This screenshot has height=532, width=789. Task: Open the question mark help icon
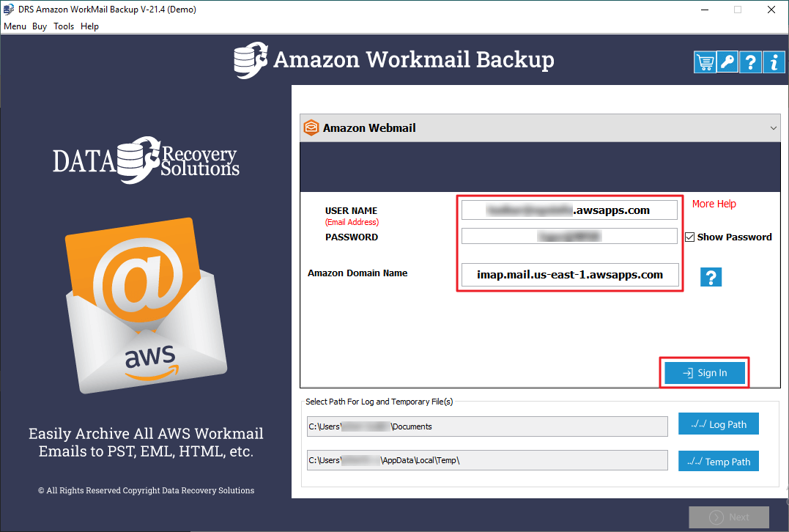coord(750,62)
